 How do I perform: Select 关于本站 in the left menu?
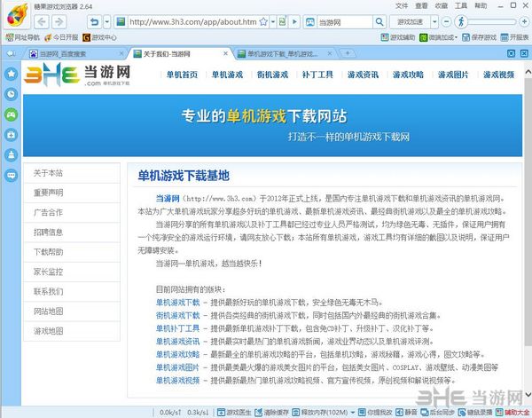click(x=72, y=173)
